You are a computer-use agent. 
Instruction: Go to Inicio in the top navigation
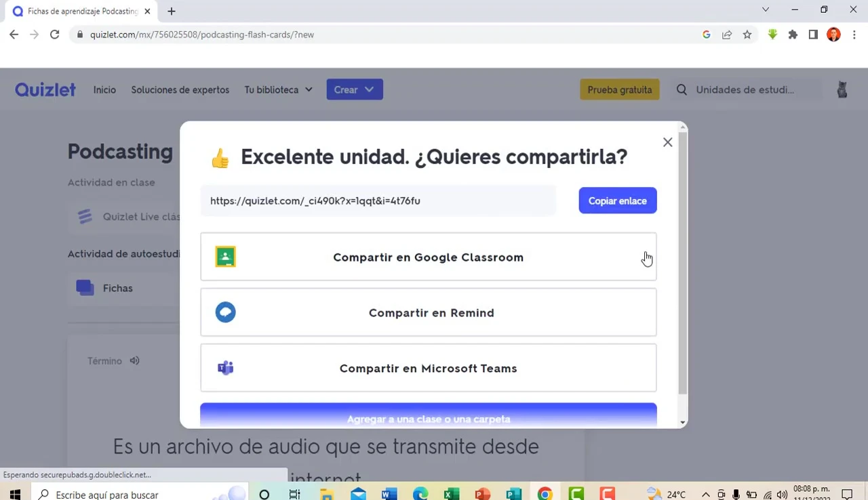pos(104,89)
